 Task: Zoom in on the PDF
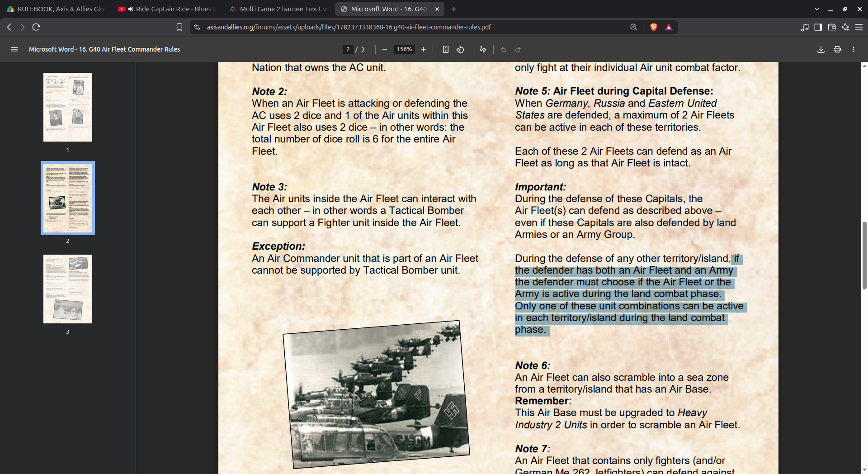tap(424, 49)
